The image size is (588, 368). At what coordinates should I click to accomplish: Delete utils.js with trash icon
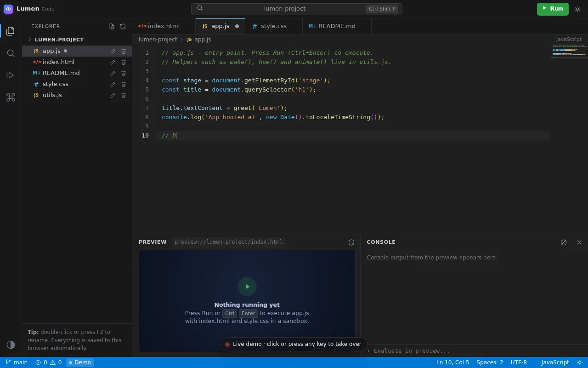coord(124,95)
